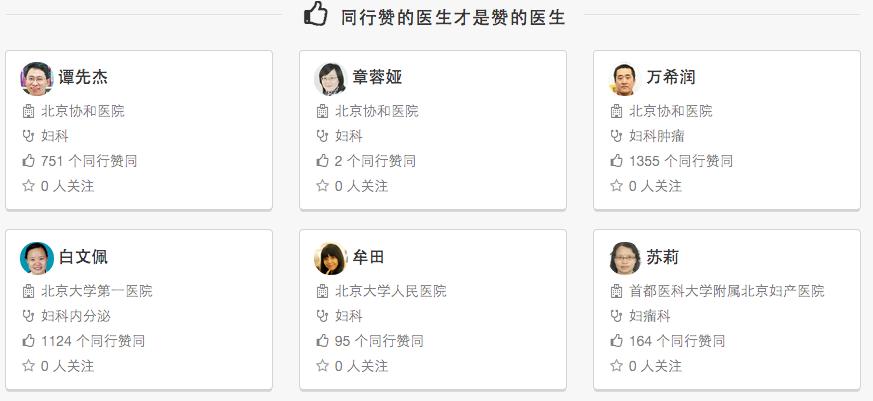Click the stethoscope icon on 章蓉娅's card
This screenshot has width=873, height=401.
pyautogui.click(x=322, y=136)
